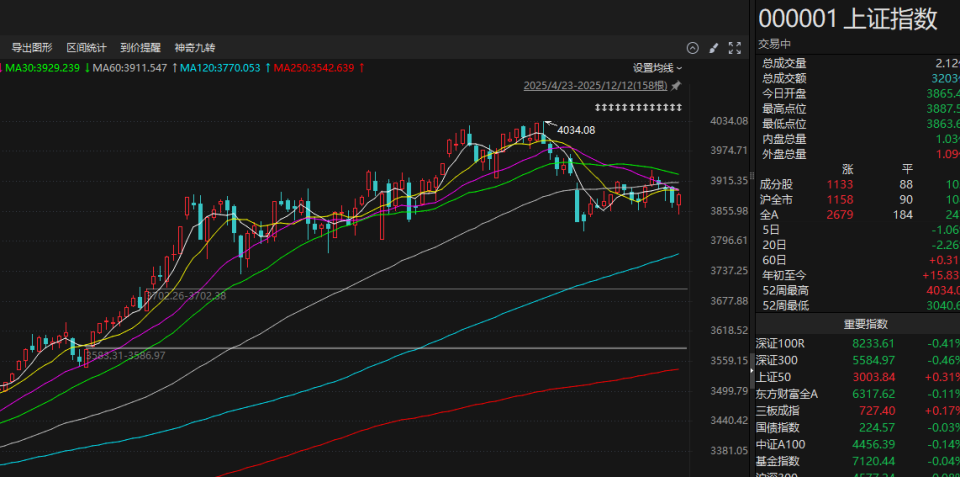Open the 重要指数 section header
Viewport: 960px width, 477px height.
pos(857,324)
